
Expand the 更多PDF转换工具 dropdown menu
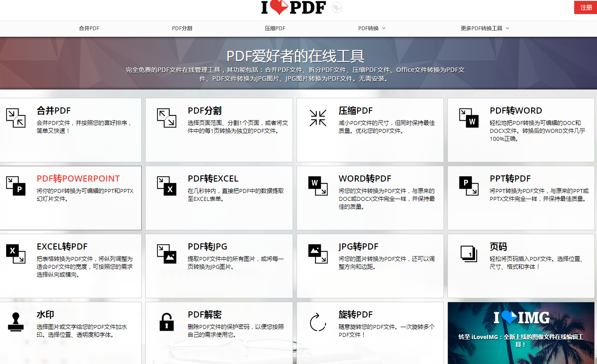(485, 29)
